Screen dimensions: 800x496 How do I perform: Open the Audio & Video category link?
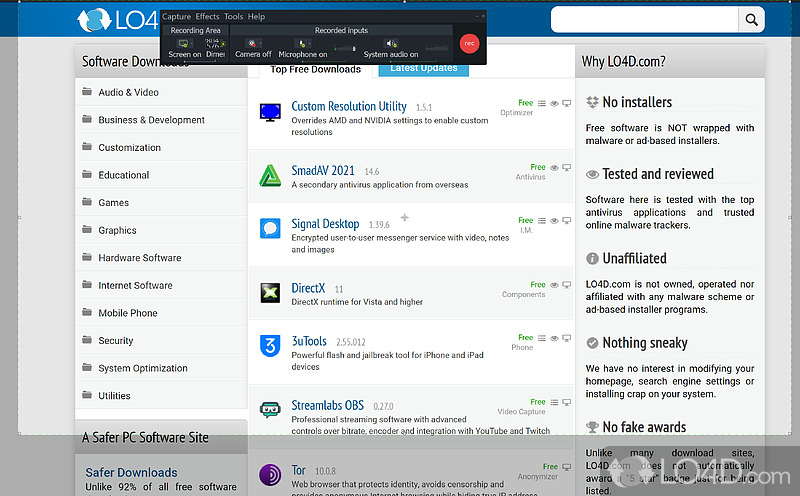pyautogui.click(x=128, y=92)
